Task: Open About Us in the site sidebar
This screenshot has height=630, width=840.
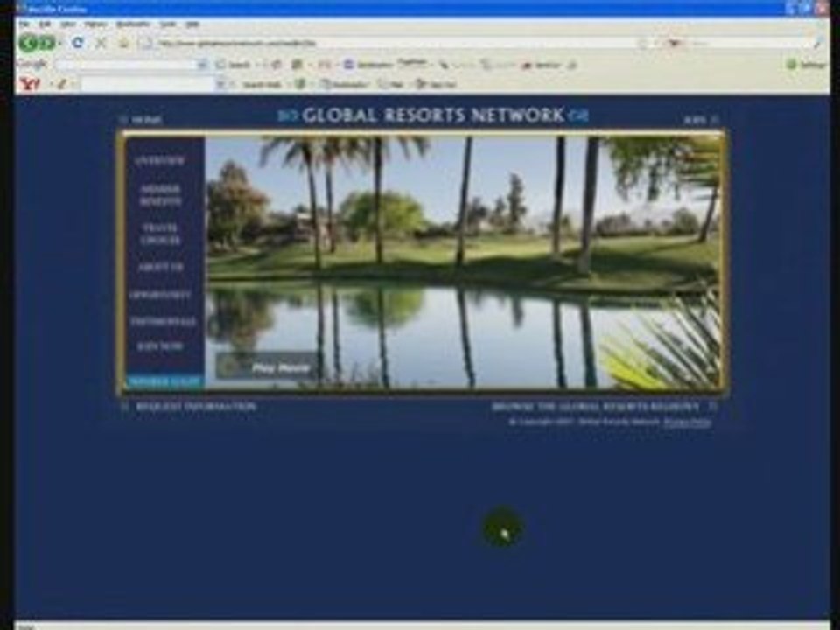Action: 160,267
